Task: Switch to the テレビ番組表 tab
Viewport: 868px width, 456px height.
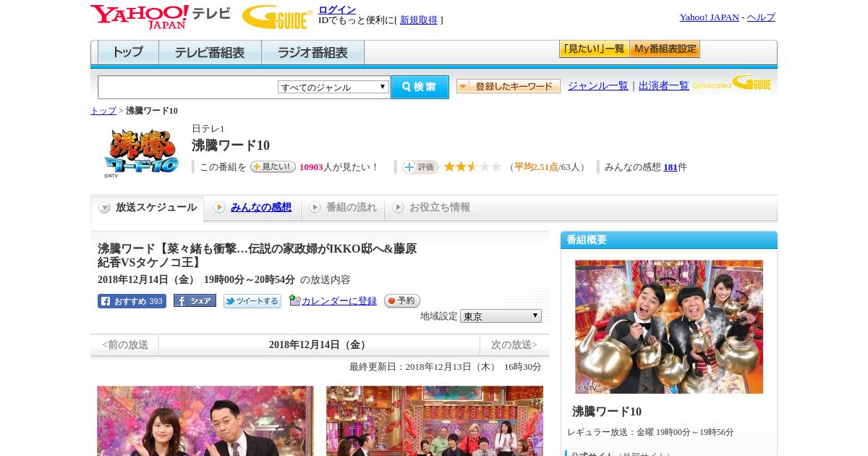Action: 210,53
